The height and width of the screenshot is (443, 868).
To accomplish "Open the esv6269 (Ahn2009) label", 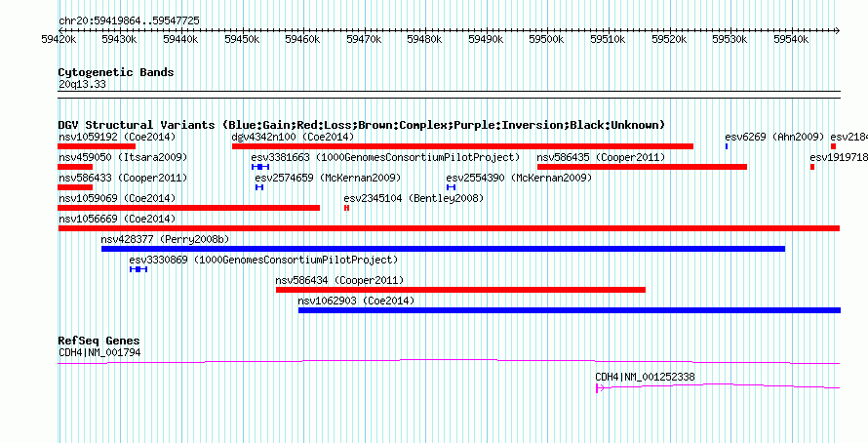I will 774,137.
